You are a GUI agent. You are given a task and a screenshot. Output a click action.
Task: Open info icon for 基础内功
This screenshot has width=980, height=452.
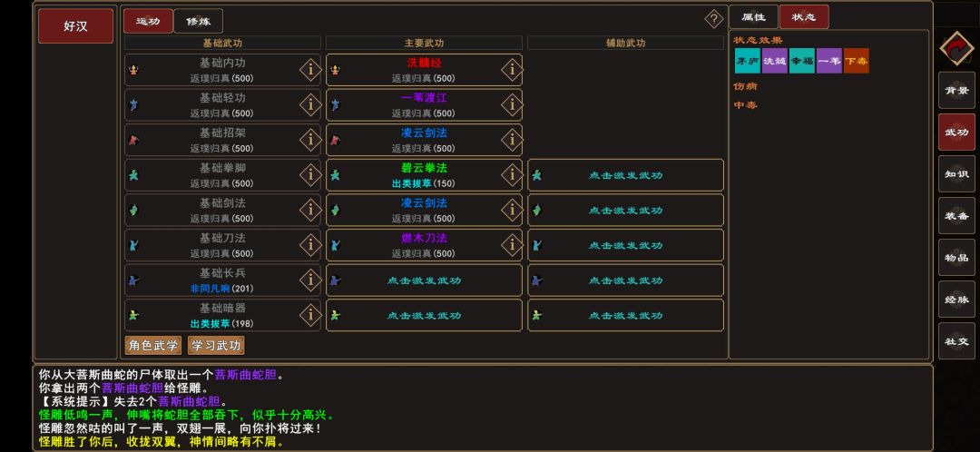tap(310, 70)
